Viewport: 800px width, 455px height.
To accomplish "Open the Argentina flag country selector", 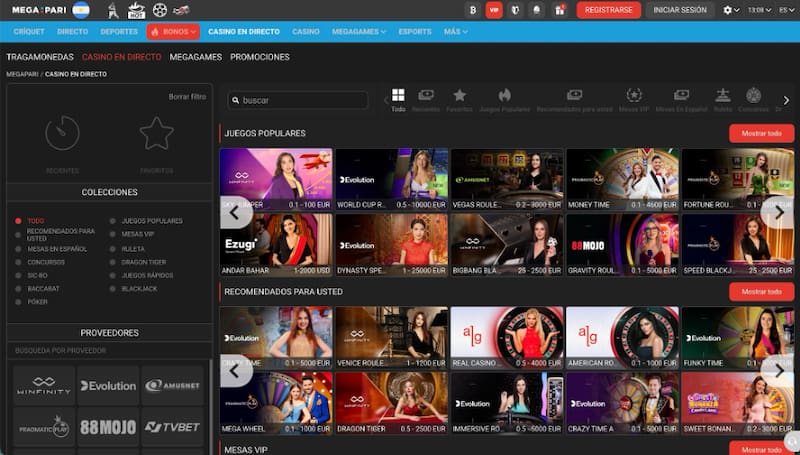I will click(x=81, y=10).
